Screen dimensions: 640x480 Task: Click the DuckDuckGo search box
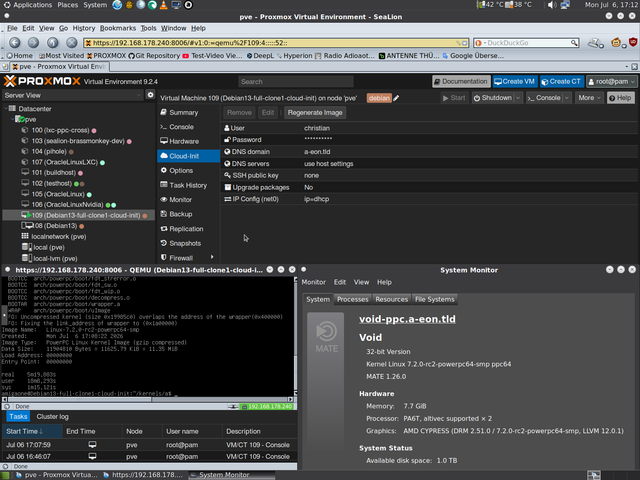point(526,43)
